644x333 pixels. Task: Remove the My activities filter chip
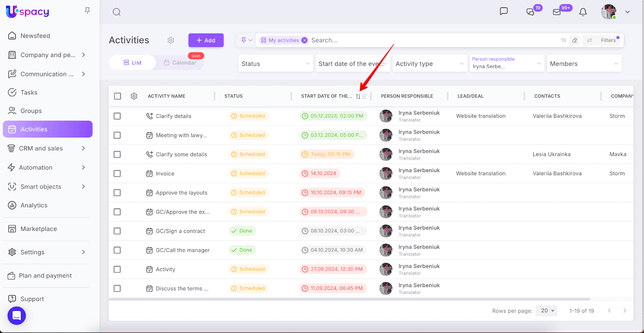pyautogui.click(x=305, y=40)
